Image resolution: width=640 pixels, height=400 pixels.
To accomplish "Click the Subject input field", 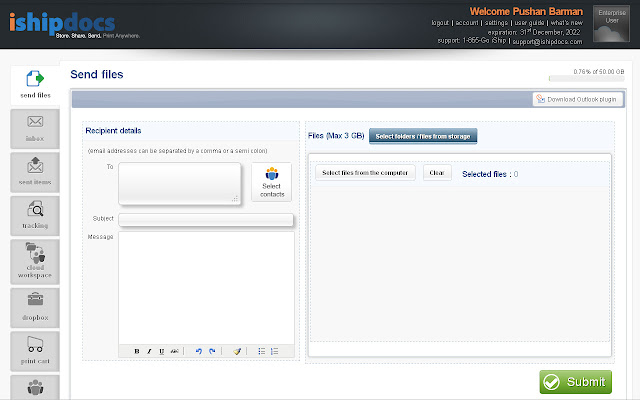I will coord(206,220).
